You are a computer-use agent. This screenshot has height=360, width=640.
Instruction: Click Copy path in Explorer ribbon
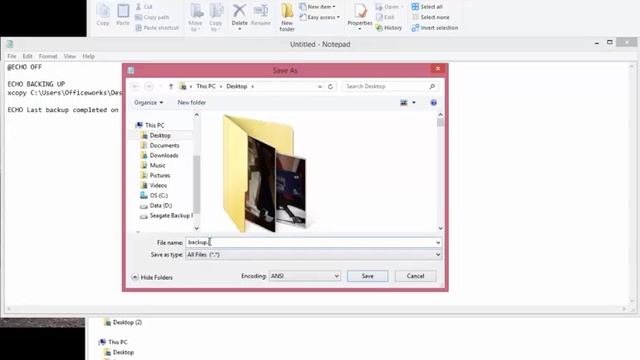click(152, 17)
